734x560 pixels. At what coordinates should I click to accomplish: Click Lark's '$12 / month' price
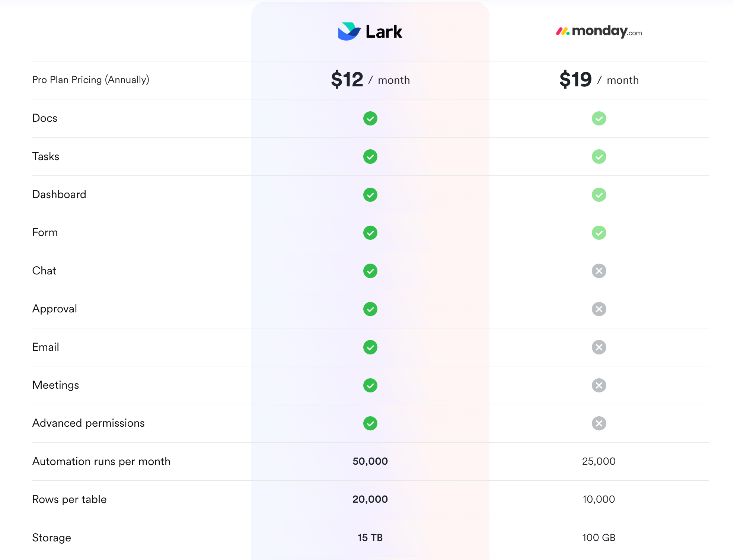point(370,80)
